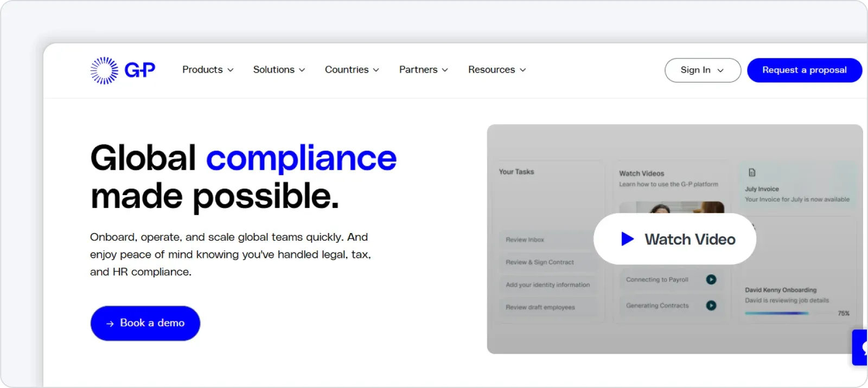Click the Generating Contracts play icon
This screenshot has height=388, width=868.
point(711,306)
